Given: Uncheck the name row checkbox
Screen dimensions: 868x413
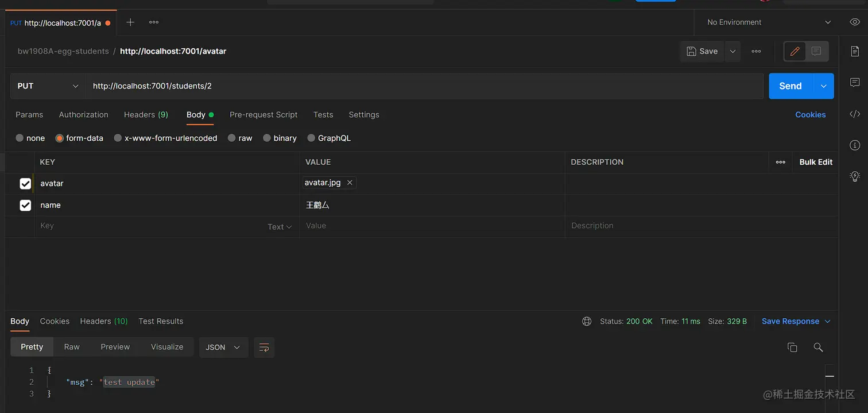Looking at the screenshot, I should tap(25, 206).
